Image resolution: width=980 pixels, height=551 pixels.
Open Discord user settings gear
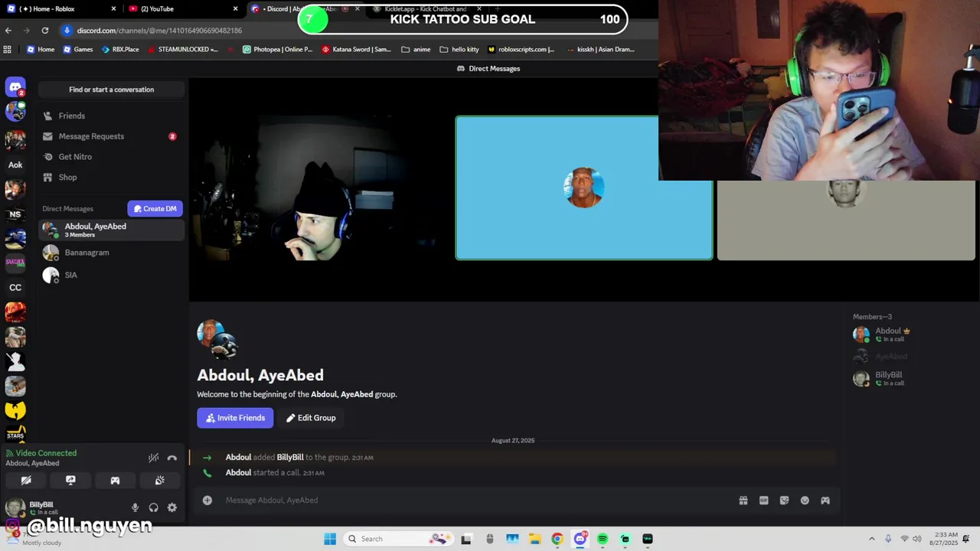(x=172, y=507)
